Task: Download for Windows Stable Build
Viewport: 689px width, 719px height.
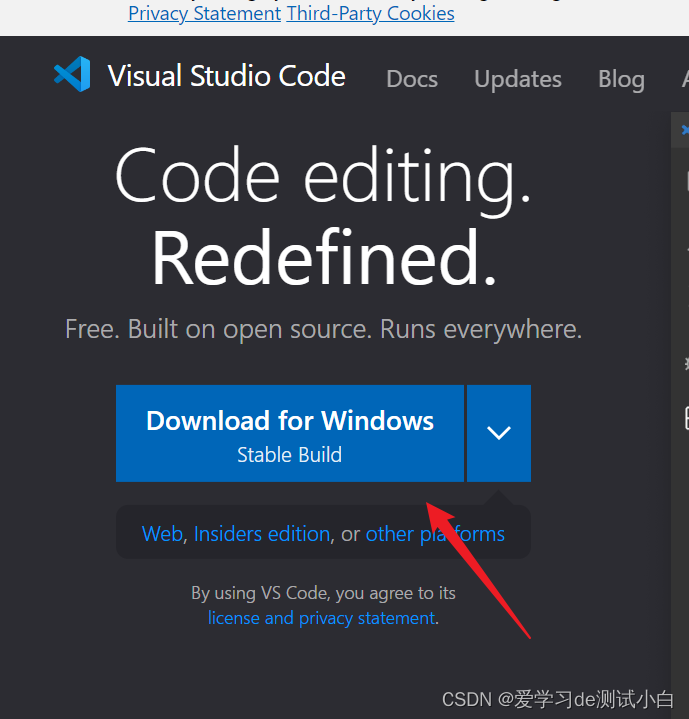Action: [x=290, y=433]
